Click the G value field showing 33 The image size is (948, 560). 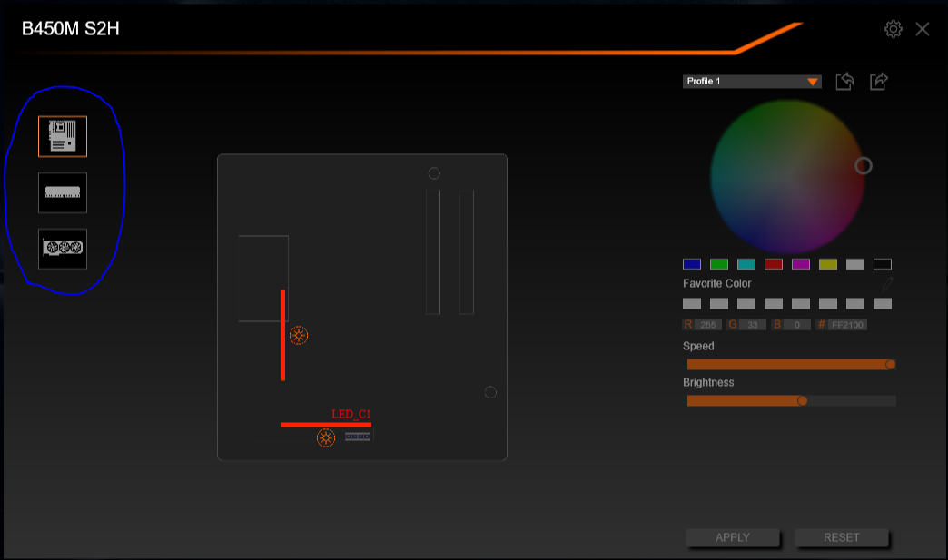coord(753,325)
